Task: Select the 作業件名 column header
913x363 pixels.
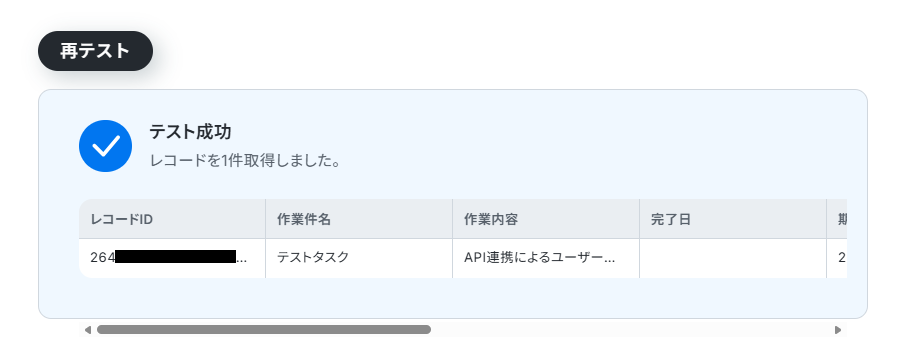Action: pyautogui.click(x=359, y=219)
